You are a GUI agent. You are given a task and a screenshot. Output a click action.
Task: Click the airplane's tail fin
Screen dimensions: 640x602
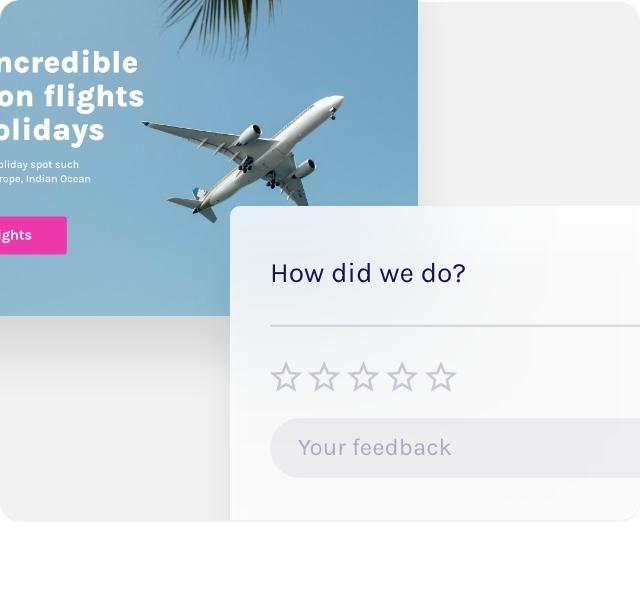201,196
